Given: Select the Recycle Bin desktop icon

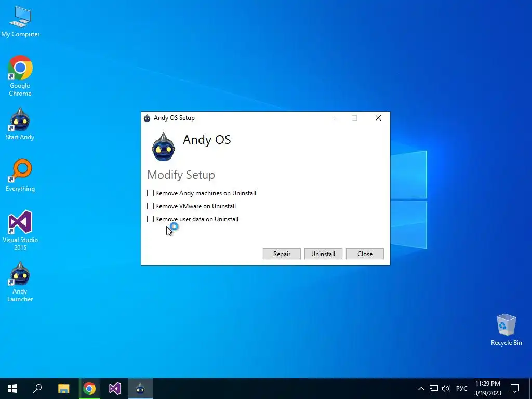Looking at the screenshot, I should point(506,330).
